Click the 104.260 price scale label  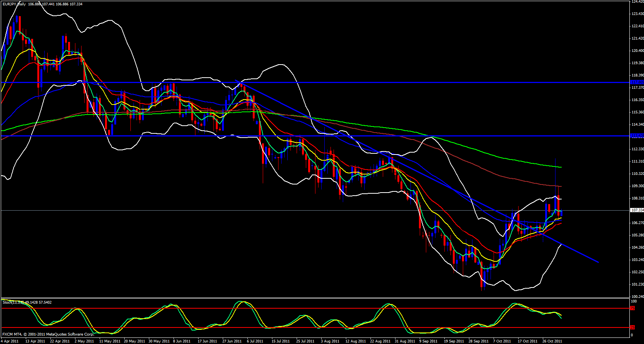click(x=637, y=248)
